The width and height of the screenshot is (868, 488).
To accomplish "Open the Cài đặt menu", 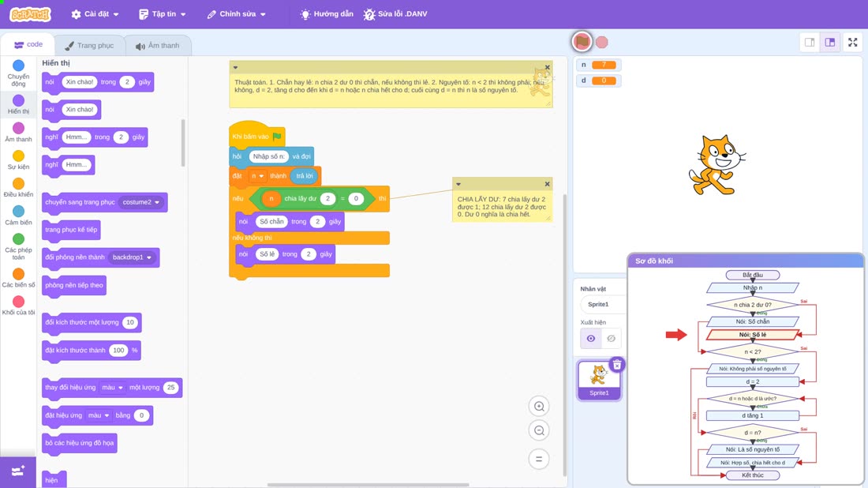I will click(95, 14).
